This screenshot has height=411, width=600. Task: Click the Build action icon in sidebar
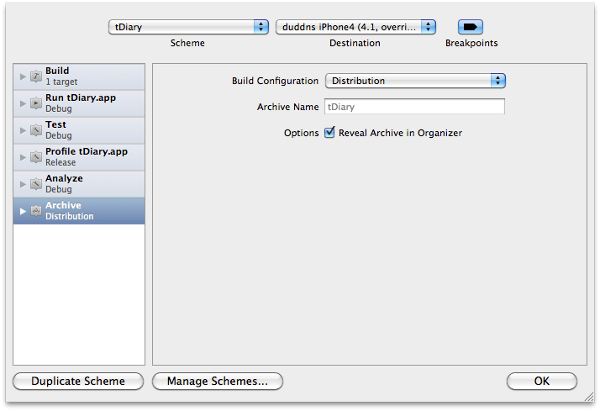[35, 76]
